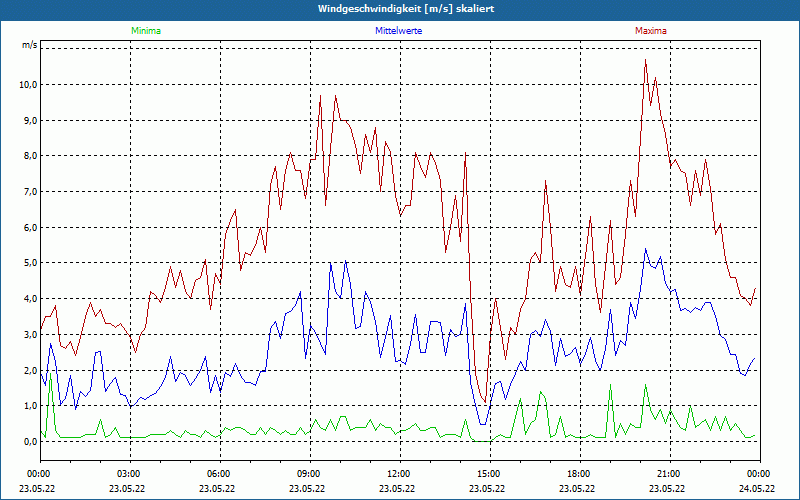
Task: Select the blue 'Mittelwerte' legend label
Action: [x=398, y=31]
